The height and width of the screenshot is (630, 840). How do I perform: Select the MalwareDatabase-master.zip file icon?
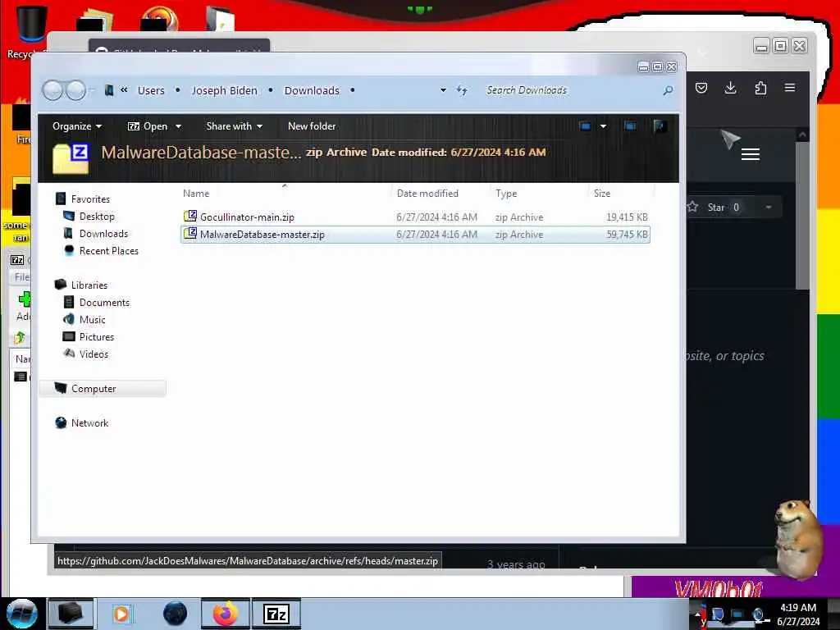(190, 234)
